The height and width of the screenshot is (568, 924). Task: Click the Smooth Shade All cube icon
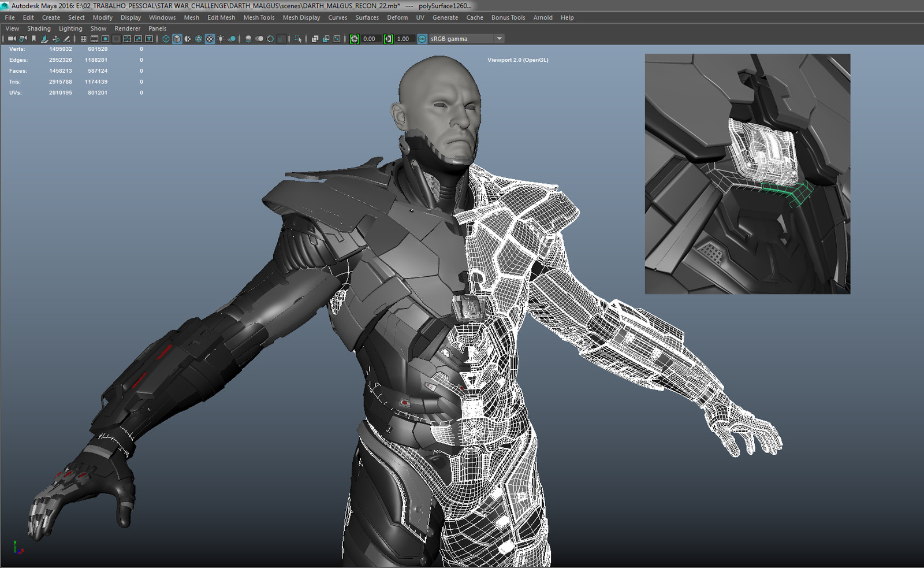(x=177, y=39)
